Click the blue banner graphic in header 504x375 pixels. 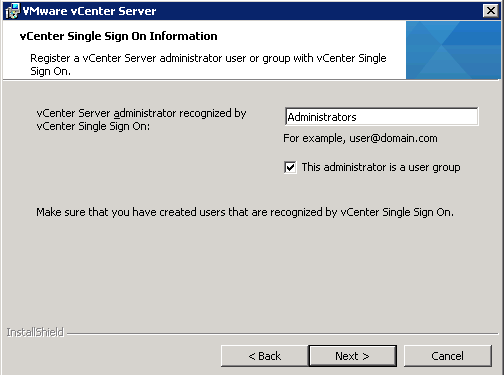(453, 50)
